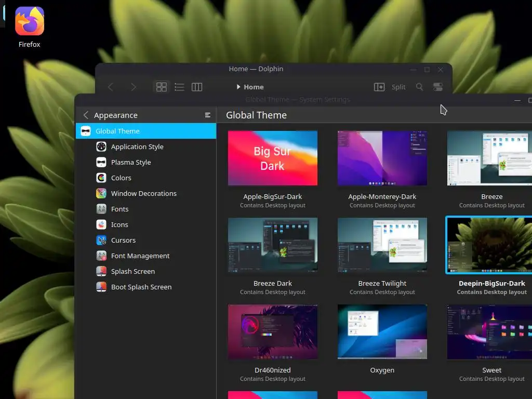Switch Dolphin to compact list view
The image size is (532, 399).
[179, 87]
